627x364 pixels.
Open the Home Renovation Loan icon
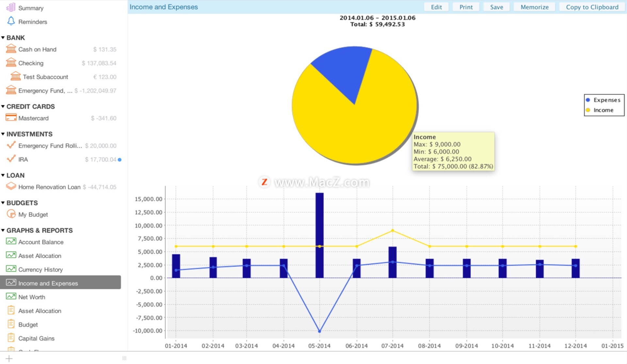11,187
